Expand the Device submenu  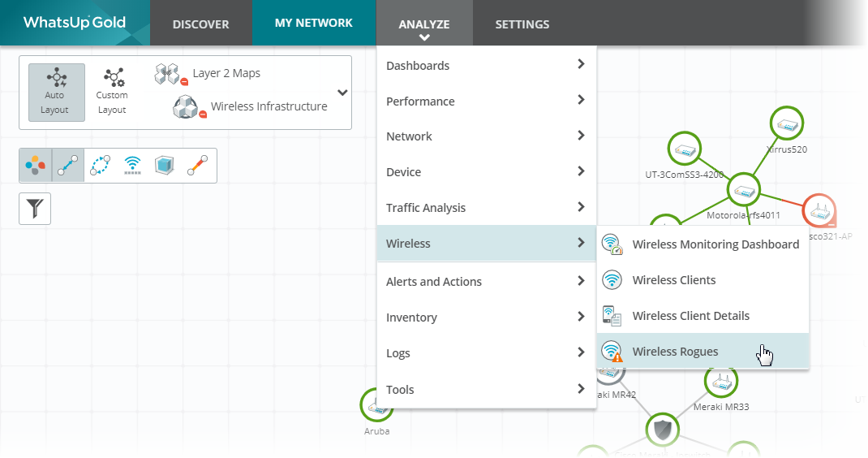click(486, 172)
